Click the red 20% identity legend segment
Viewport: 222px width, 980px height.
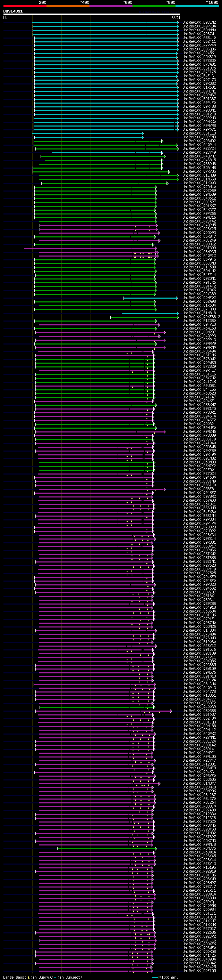pos(25,6)
